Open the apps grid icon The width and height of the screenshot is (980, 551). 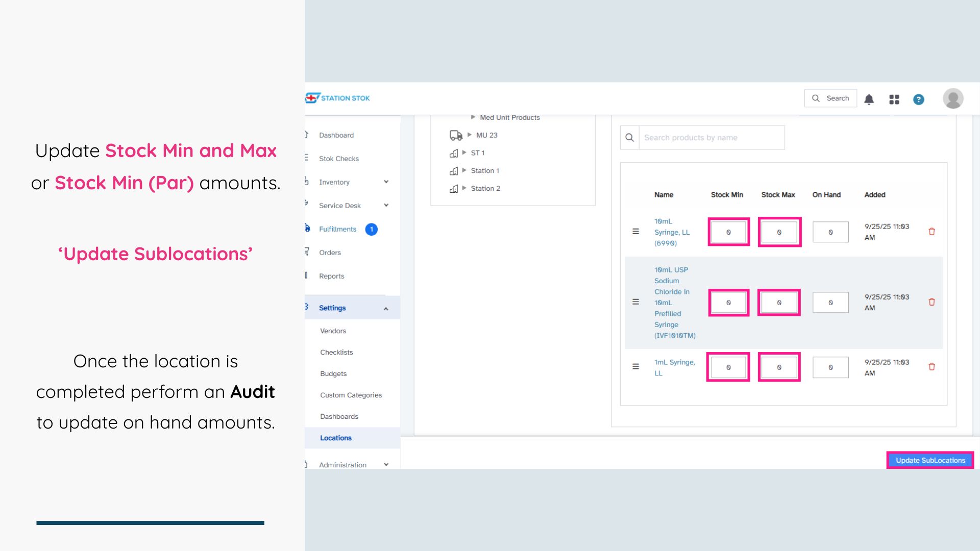(x=894, y=99)
